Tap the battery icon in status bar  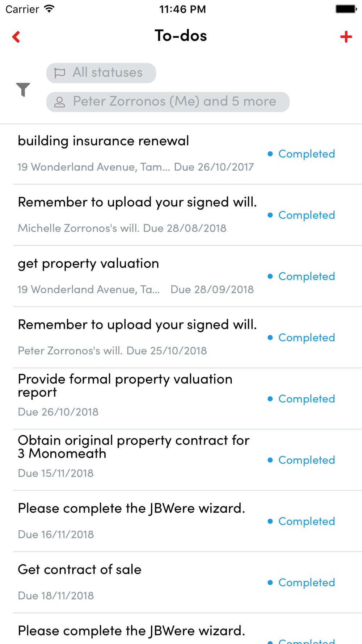pyautogui.click(x=346, y=9)
